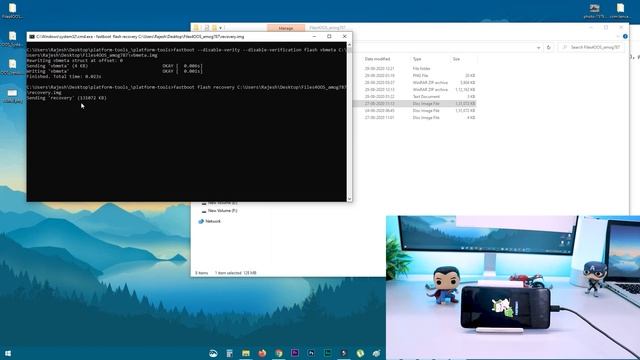640x360 pixels.
Task: Click the Explorer help icon
Action: 625,36
